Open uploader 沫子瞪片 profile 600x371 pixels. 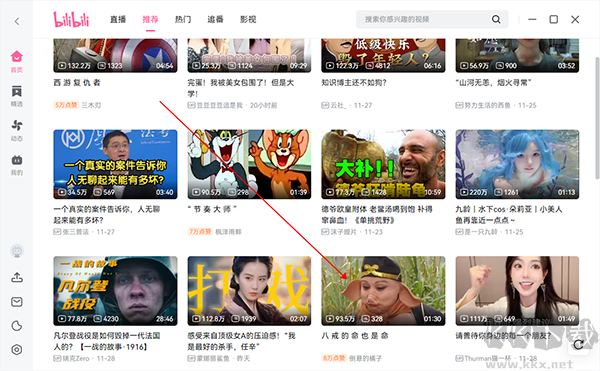tap(343, 232)
